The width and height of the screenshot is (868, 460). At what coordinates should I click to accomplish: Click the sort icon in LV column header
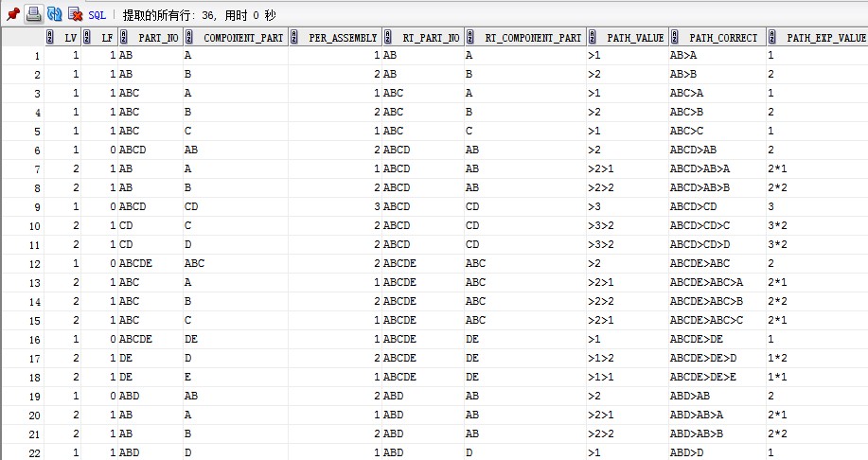pyautogui.click(x=50, y=37)
